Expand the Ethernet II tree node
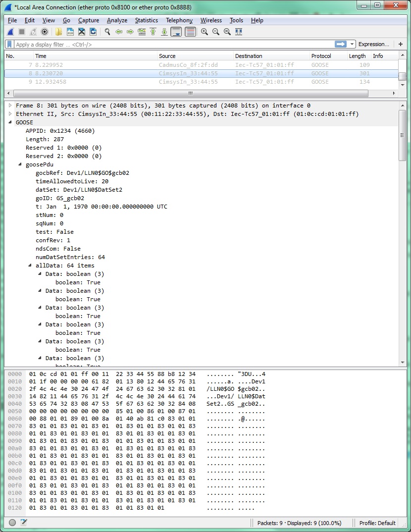The image size is (411, 532). (x=10, y=114)
